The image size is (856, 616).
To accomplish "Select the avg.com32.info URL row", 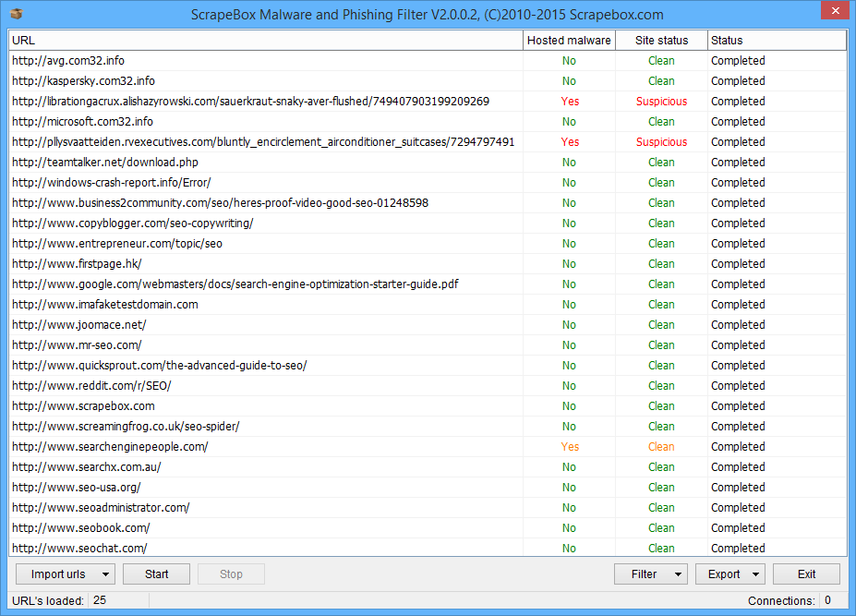I will click(68, 61).
